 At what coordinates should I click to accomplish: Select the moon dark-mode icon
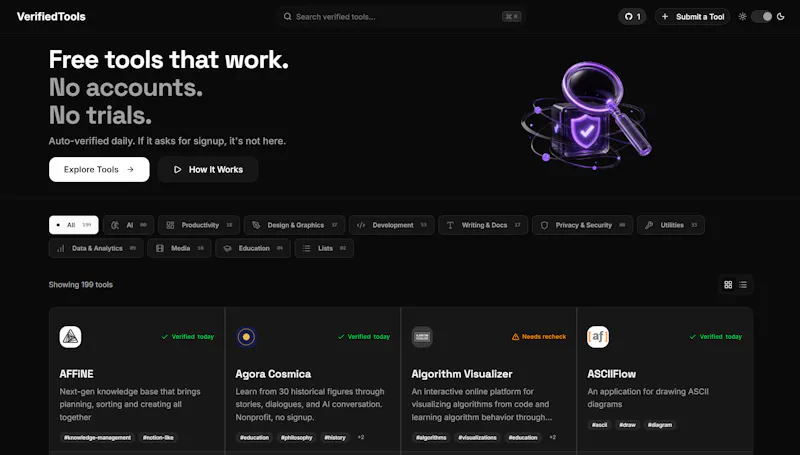click(781, 16)
